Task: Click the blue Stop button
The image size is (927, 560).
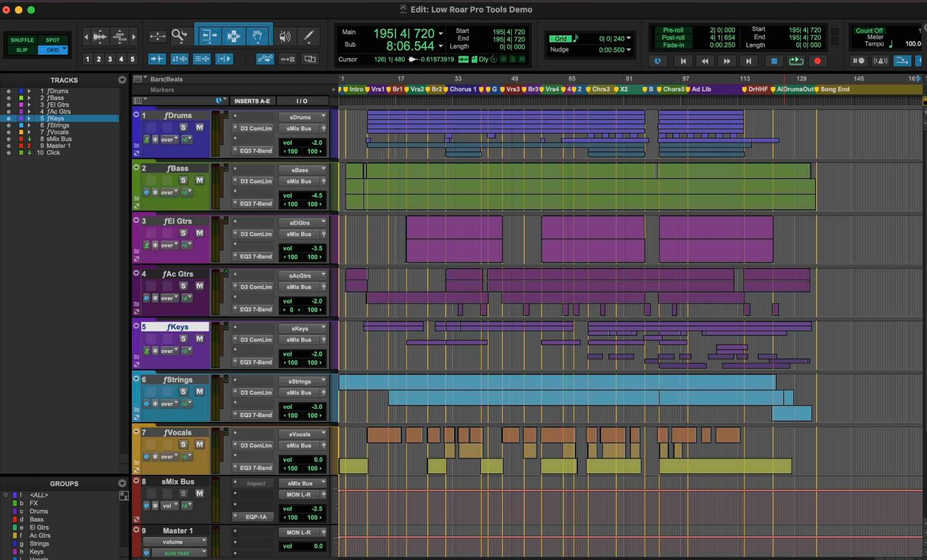Action: (x=774, y=61)
